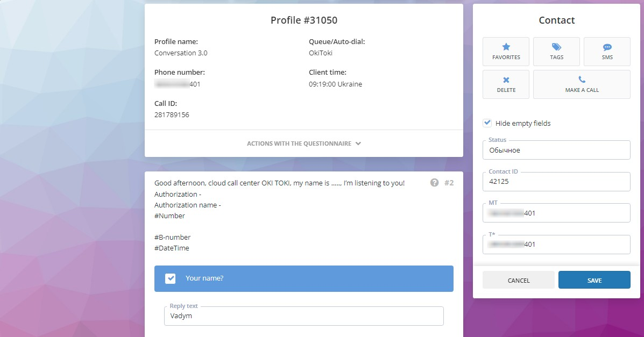Delete the current contact
This screenshot has height=337, width=644.
[x=505, y=84]
